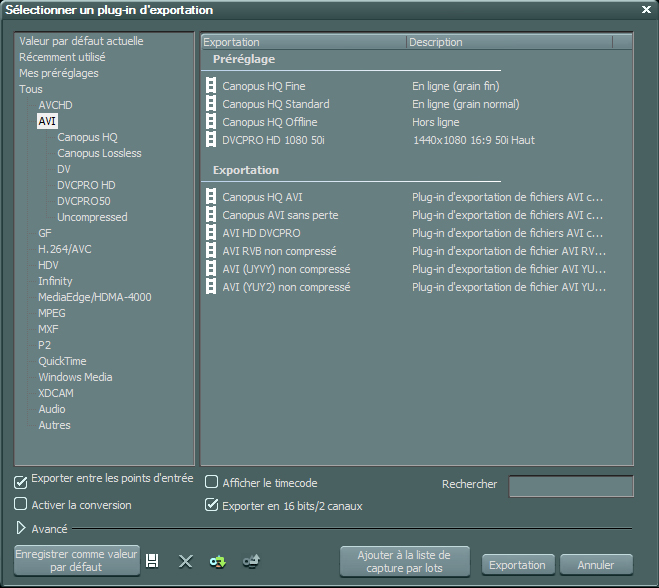
Task: Select P2 format in tree
Action: click(x=45, y=345)
